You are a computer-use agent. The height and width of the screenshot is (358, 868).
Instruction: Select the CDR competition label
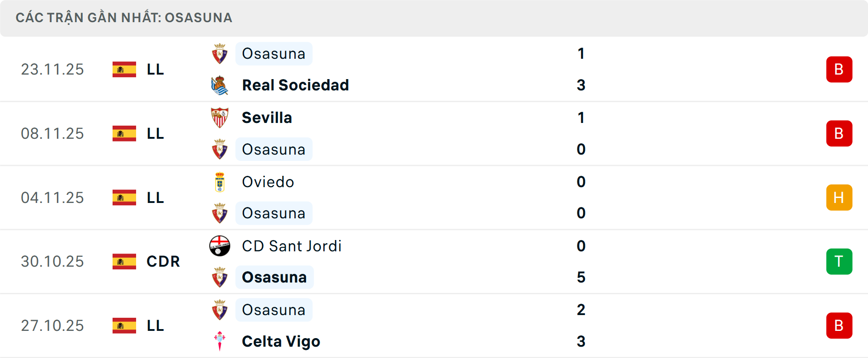pyautogui.click(x=163, y=262)
